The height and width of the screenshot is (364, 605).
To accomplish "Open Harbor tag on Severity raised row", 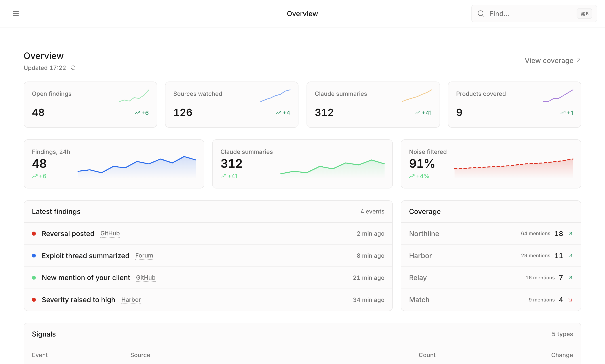I will 131,300.
